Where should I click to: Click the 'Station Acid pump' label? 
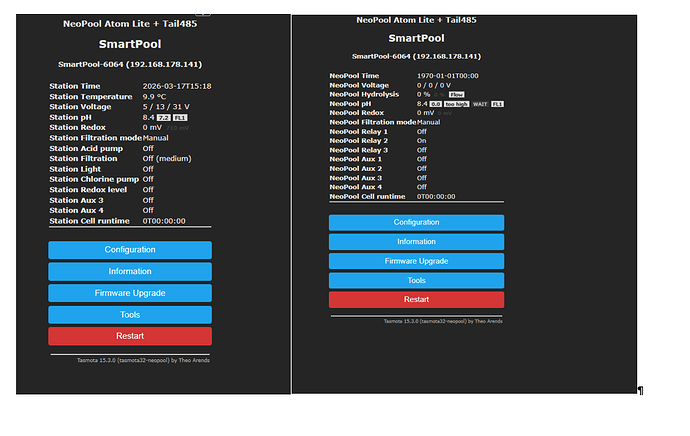click(86, 149)
